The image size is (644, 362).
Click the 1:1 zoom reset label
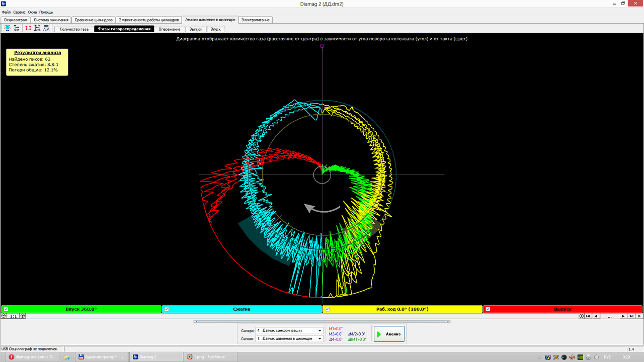tap(14, 316)
